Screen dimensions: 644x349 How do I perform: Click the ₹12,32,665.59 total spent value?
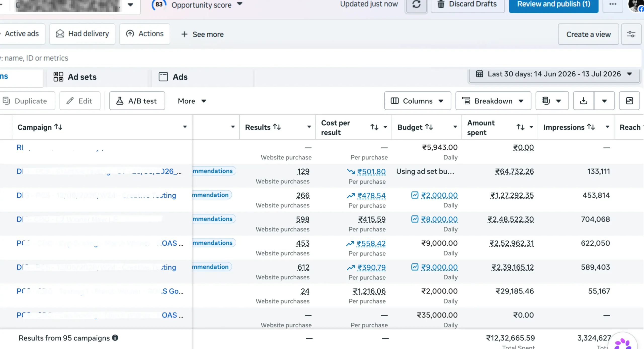pos(510,338)
